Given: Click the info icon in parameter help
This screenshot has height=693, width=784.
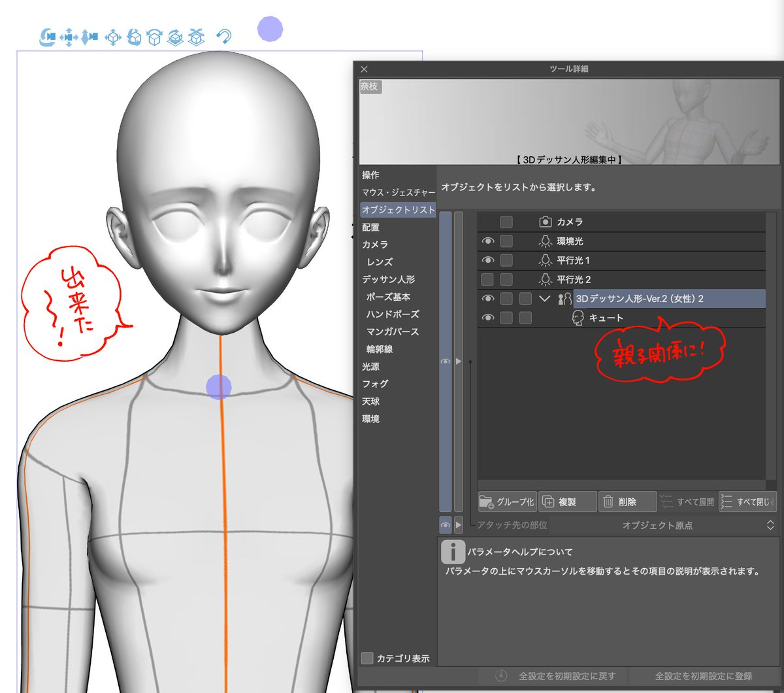Looking at the screenshot, I should pos(453,552).
